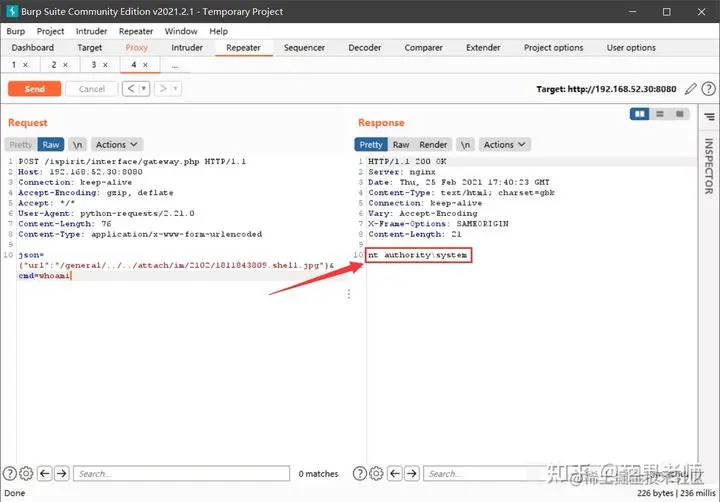Open the Repeater menu

tap(136, 31)
